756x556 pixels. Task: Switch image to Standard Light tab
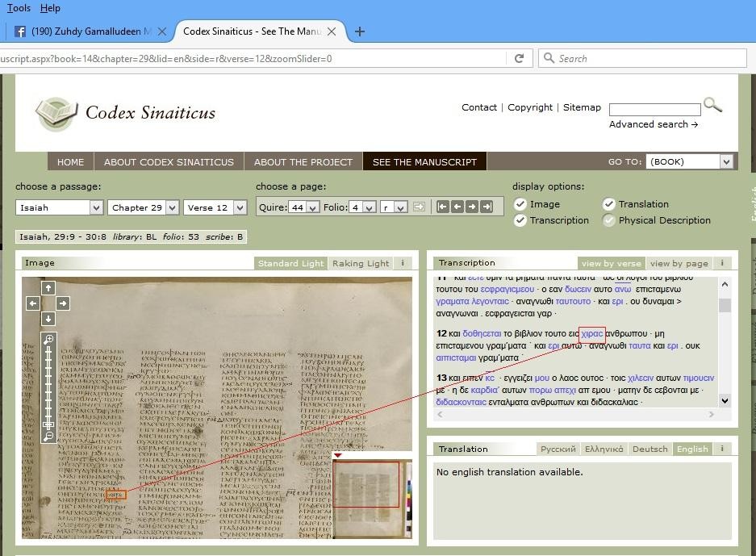(x=290, y=263)
